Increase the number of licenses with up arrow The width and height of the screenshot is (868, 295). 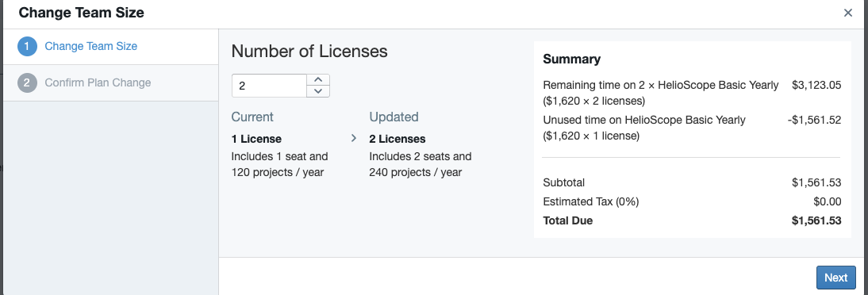click(x=317, y=80)
